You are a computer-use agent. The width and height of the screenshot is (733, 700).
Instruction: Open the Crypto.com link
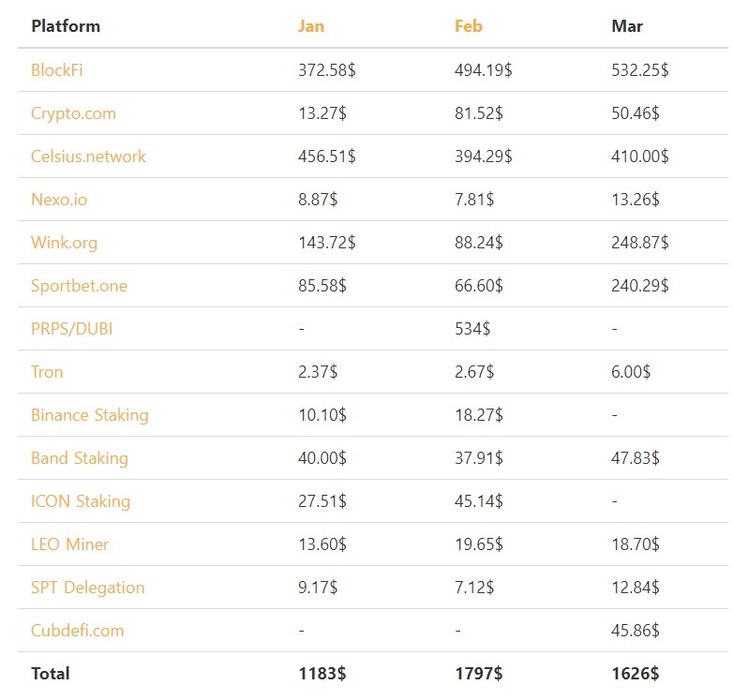click(73, 113)
